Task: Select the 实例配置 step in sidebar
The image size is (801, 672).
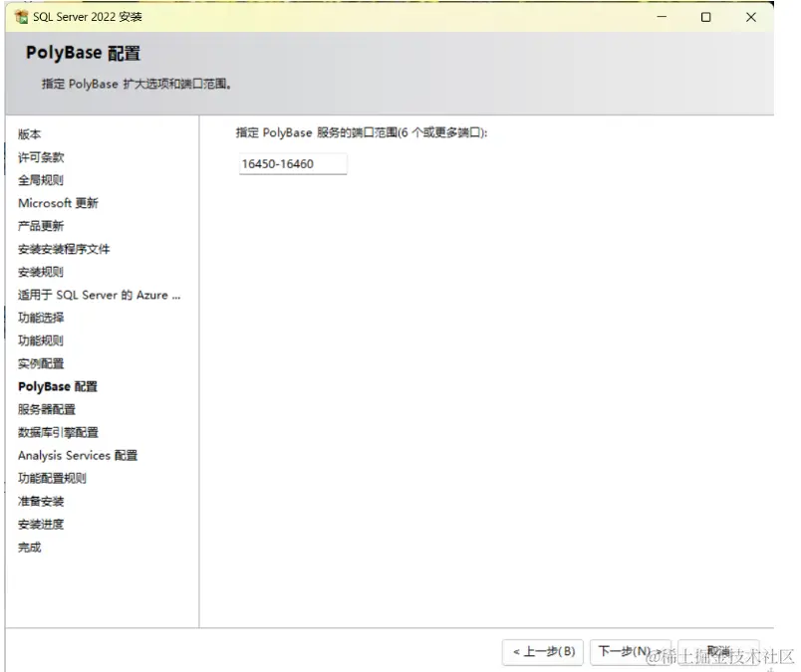Action: (41, 363)
